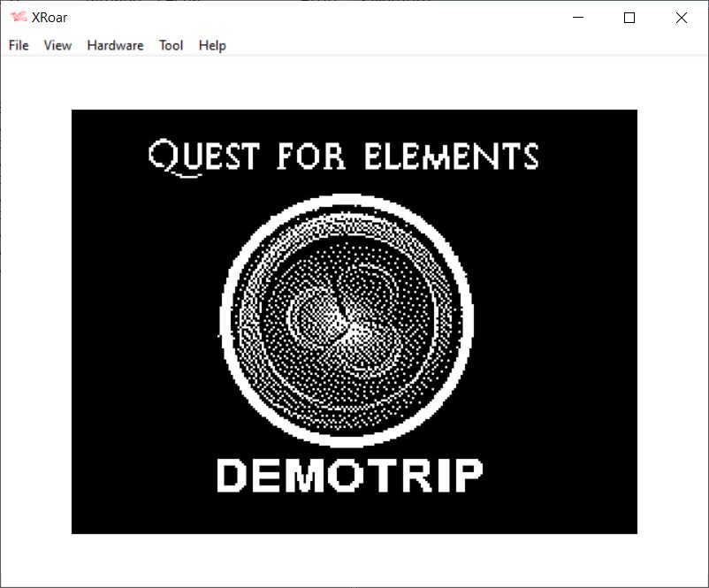Click the word QUEST in the title
This screenshot has width=709, height=588.
(x=205, y=157)
